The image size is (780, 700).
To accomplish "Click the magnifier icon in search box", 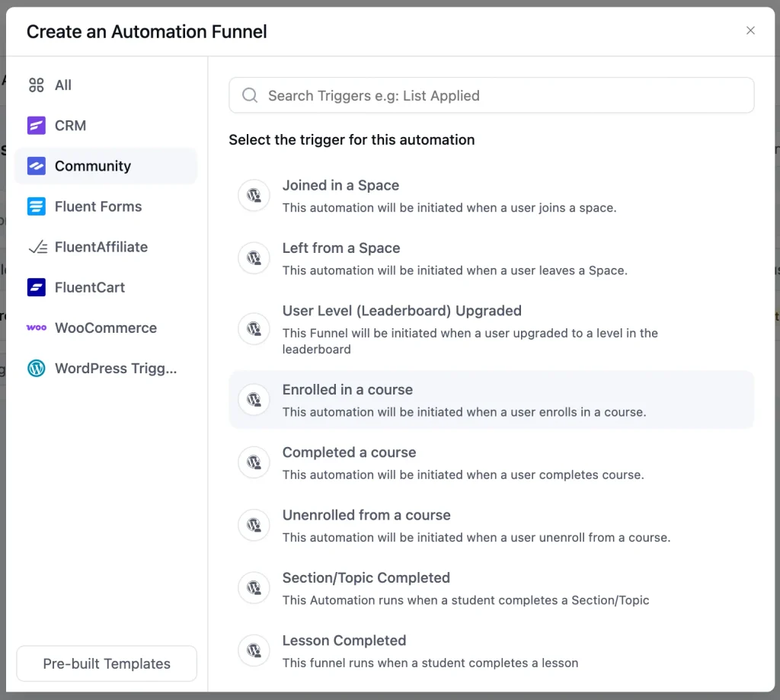I will coord(250,95).
